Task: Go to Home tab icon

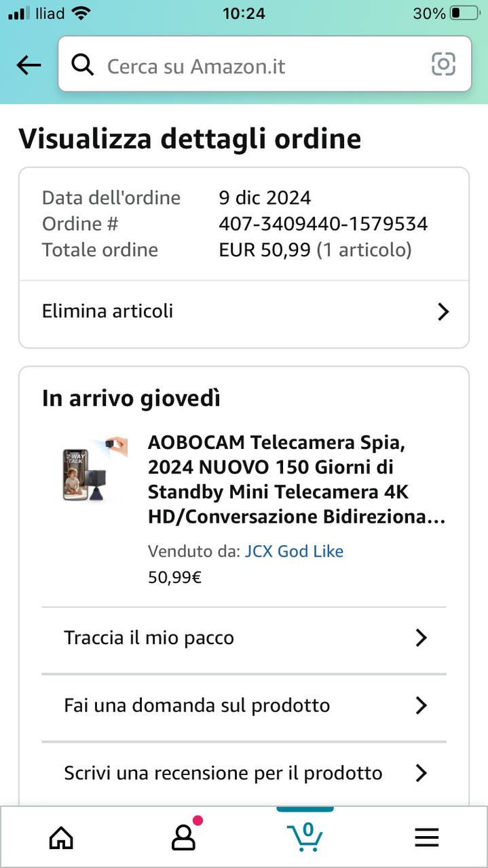Action: [x=61, y=838]
